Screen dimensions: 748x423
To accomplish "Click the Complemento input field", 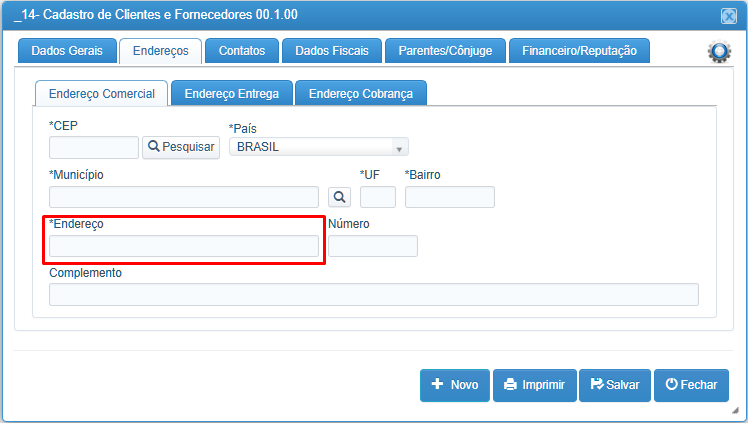I will click(x=374, y=294).
